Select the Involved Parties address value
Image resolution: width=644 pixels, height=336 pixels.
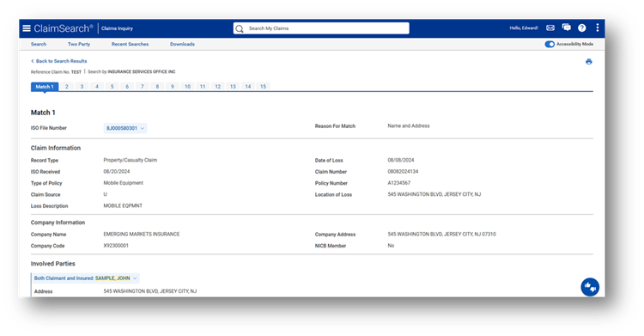(150, 291)
